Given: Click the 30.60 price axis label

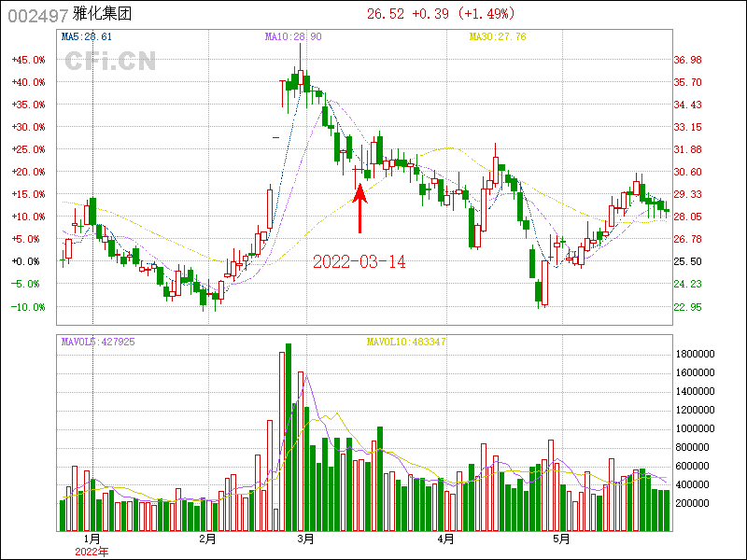Looking at the screenshot, I should tap(687, 172).
